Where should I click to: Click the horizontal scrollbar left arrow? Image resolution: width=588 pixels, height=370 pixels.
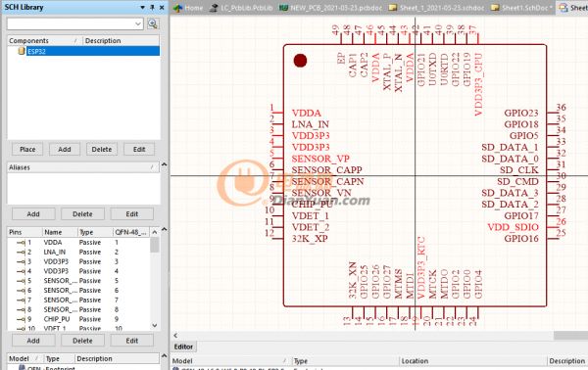(x=175, y=335)
